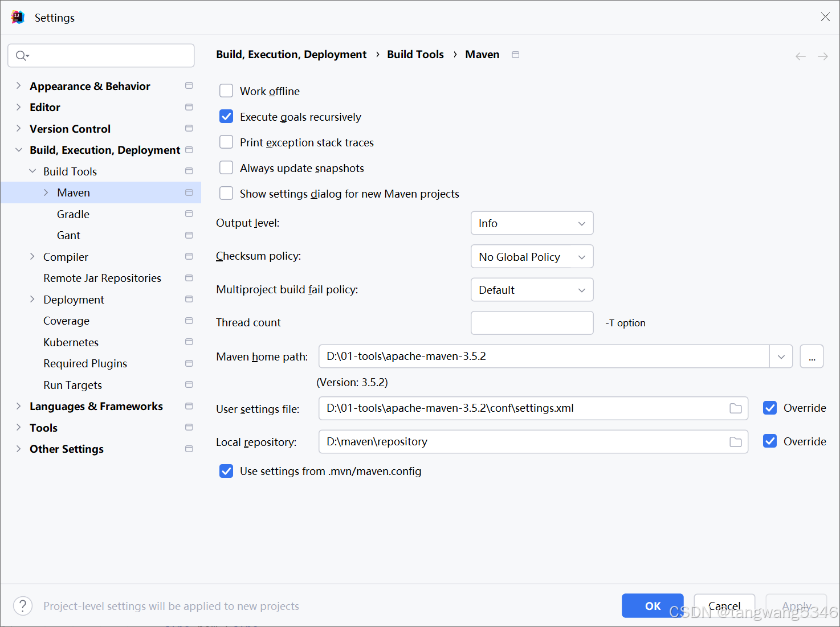840x627 pixels.
Task: Select Gradle in settings tree
Action: [73, 214]
